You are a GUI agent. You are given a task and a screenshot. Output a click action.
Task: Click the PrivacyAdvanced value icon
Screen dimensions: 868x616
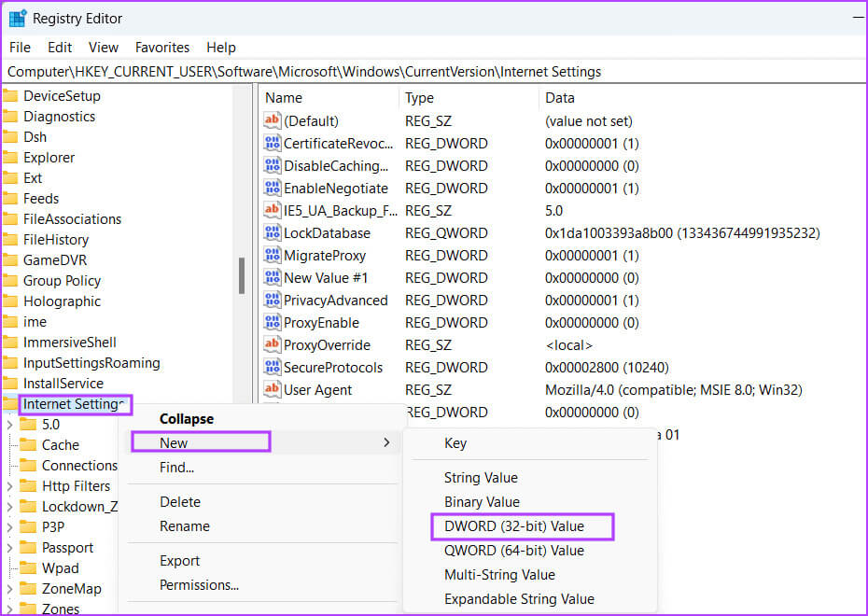click(x=272, y=300)
